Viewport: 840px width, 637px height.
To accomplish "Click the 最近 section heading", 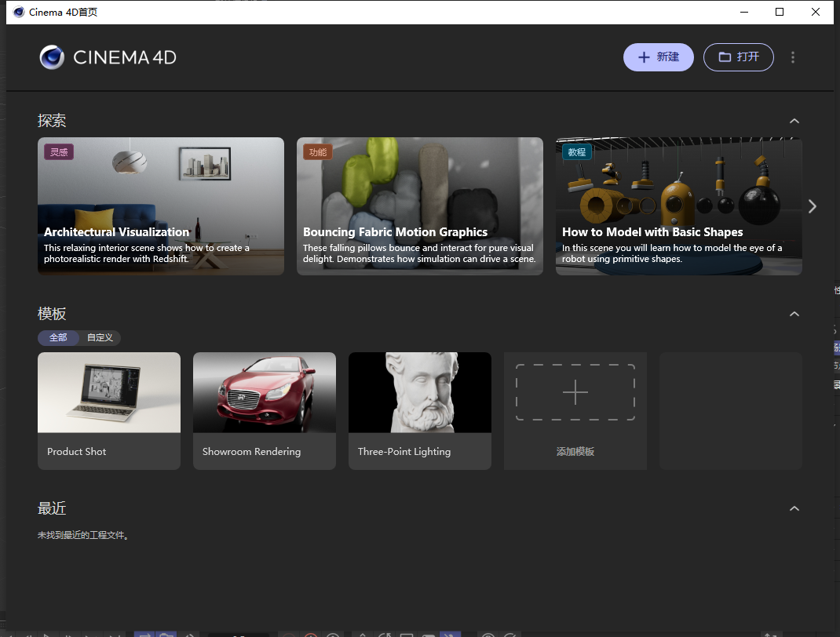I will (x=52, y=508).
